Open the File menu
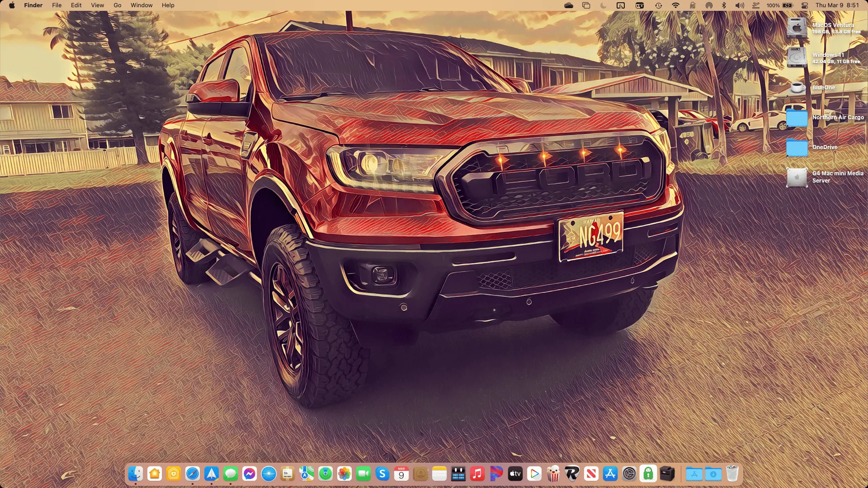Image resolution: width=868 pixels, height=488 pixels. point(57,5)
